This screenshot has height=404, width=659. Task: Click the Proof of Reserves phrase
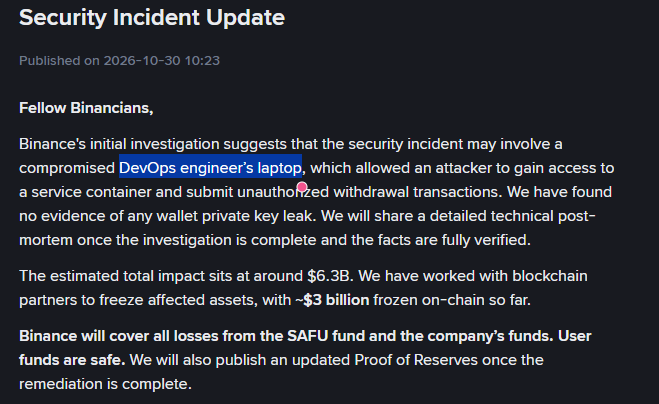416,360
